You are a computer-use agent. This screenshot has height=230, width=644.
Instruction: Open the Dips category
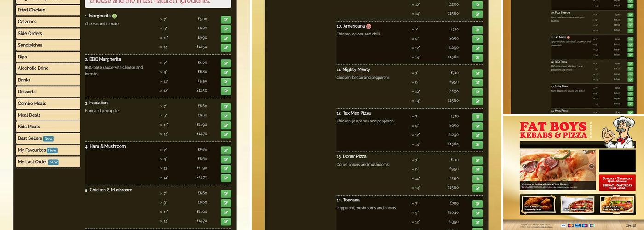[x=48, y=57]
